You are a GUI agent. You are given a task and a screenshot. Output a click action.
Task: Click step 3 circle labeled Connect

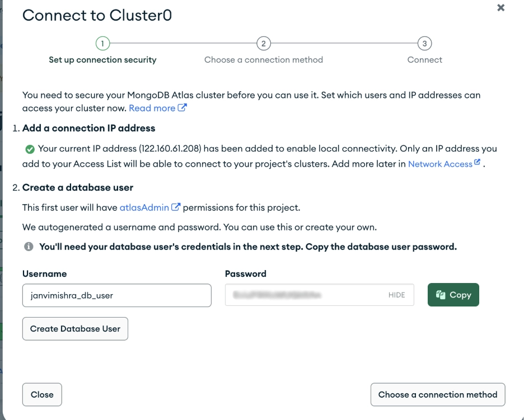coord(424,42)
